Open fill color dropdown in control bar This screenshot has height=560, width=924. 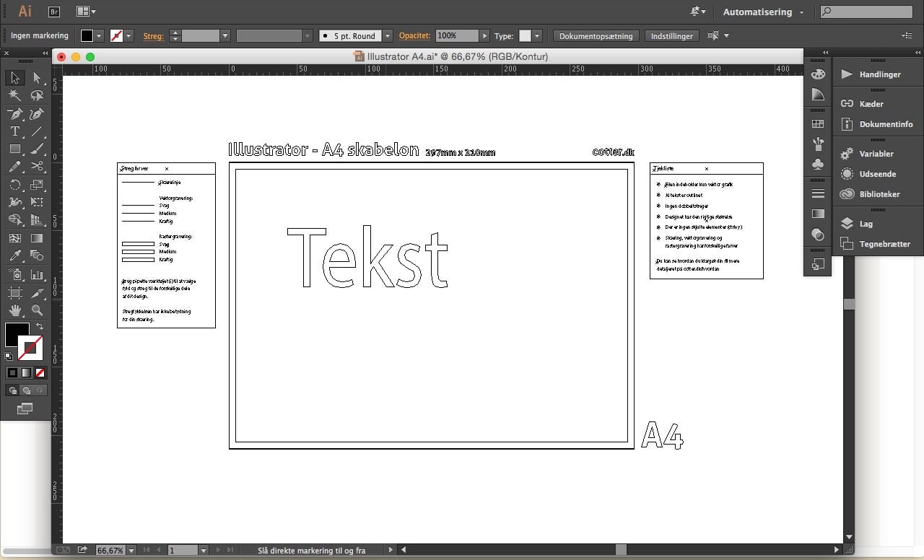coord(99,35)
